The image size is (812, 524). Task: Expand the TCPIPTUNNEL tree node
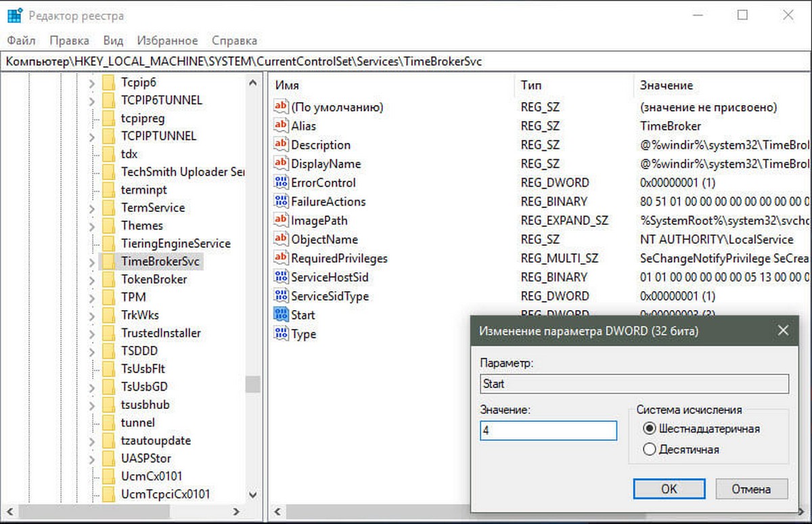pos(93,136)
